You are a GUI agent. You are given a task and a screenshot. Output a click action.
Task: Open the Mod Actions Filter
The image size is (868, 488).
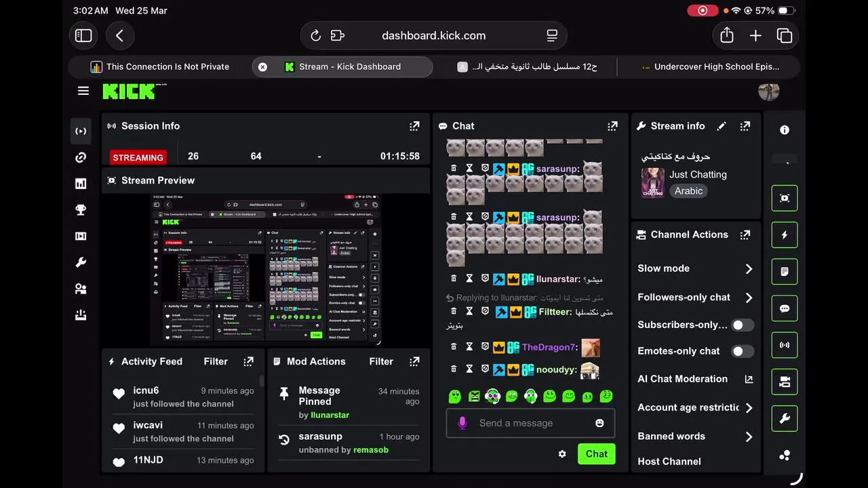tap(381, 362)
